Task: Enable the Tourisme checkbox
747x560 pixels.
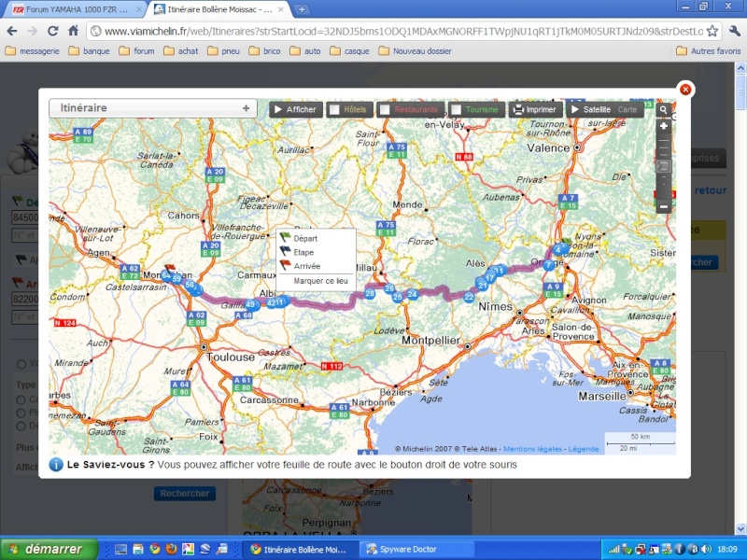Action: click(x=456, y=110)
